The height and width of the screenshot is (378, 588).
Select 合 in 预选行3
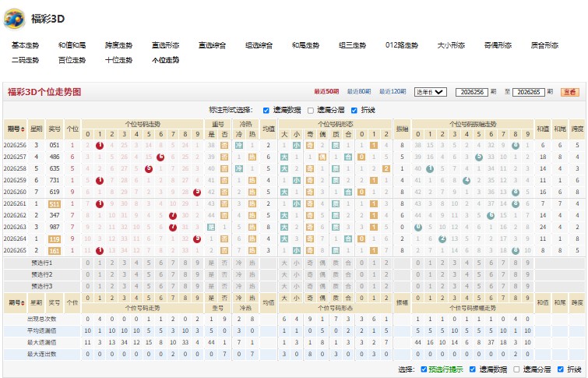tap(348, 286)
